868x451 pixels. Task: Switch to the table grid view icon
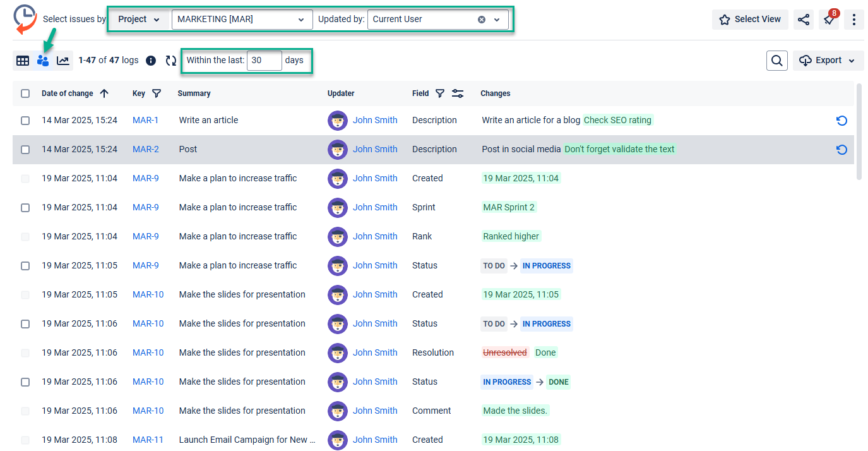tap(23, 61)
